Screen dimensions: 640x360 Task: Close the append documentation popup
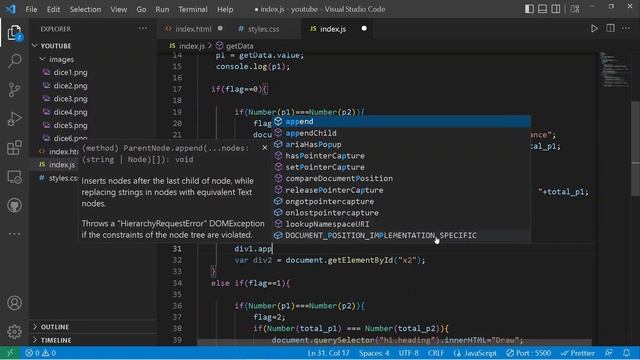(x=264, y=147)
